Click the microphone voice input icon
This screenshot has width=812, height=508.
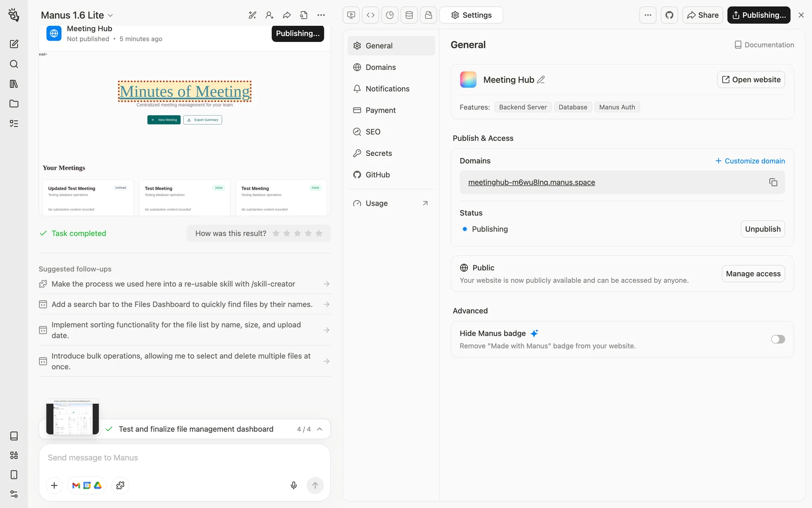294,485
